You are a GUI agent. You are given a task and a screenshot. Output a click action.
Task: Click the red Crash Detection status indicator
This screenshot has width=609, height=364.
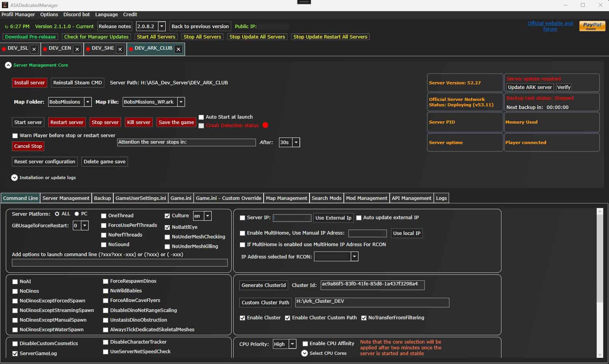point(265,125)
